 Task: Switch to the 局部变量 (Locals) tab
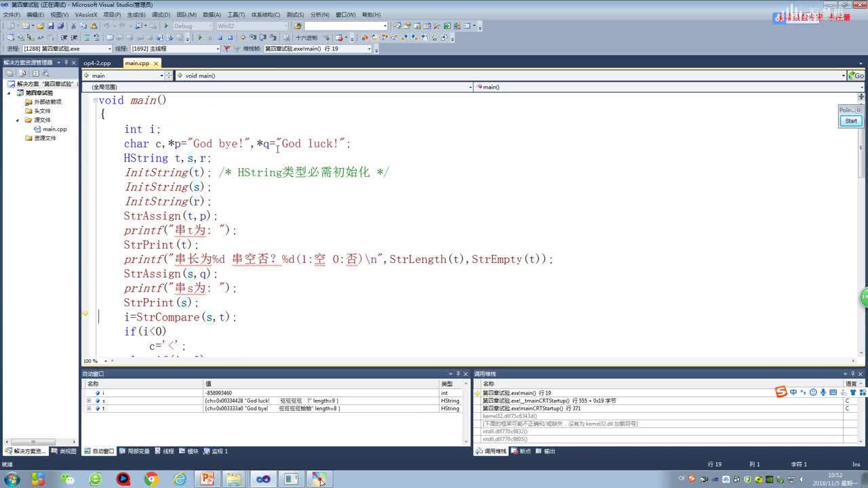(134, 451)
